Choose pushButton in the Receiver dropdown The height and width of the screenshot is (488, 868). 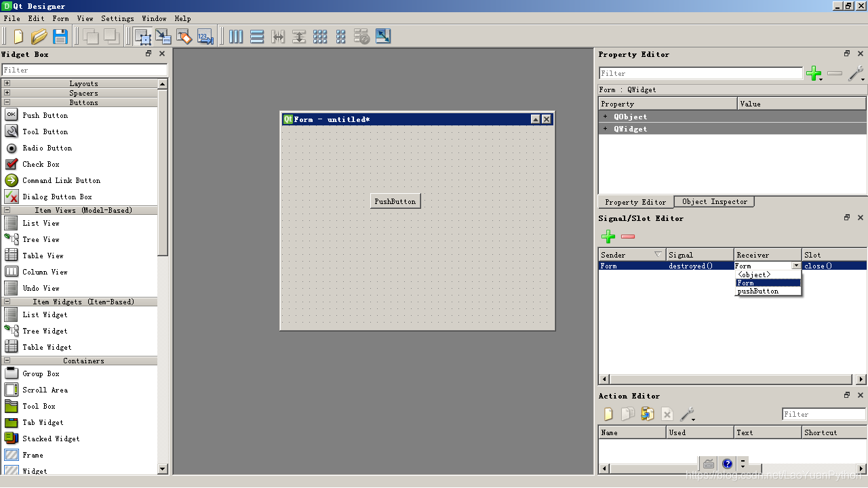click(758, 291)
